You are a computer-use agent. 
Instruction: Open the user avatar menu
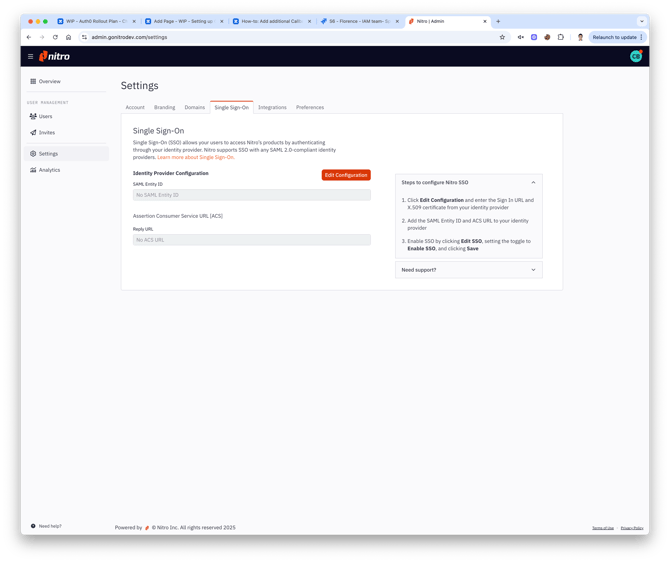(636, 57)
